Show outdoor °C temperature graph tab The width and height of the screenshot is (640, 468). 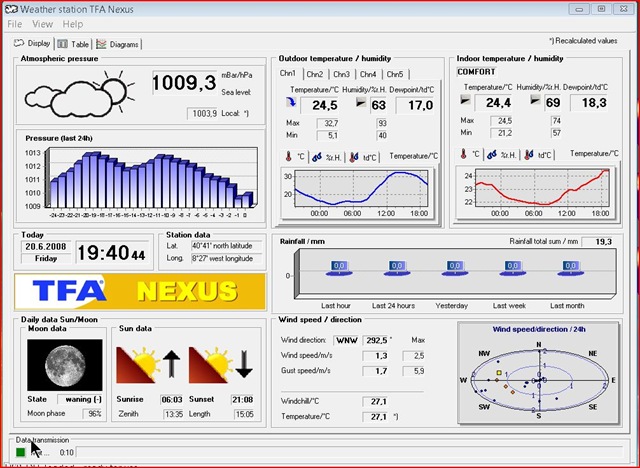[x=295, y=157]
